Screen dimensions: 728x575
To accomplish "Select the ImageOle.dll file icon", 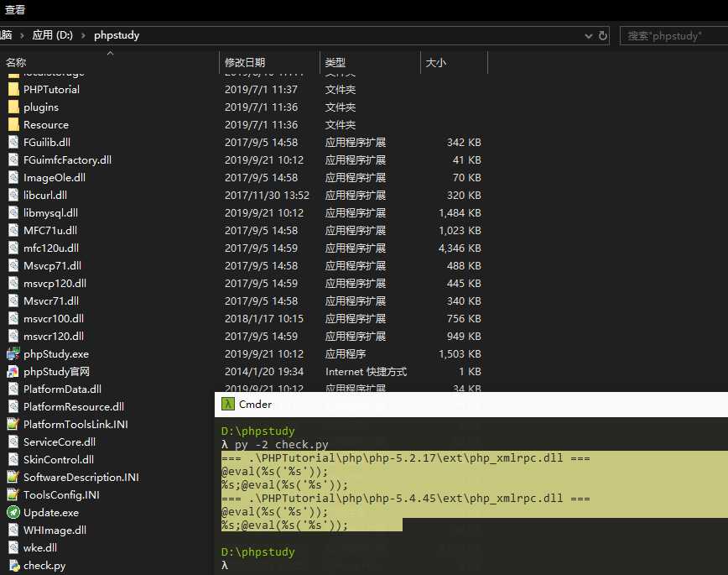I will tap(13, 178).
